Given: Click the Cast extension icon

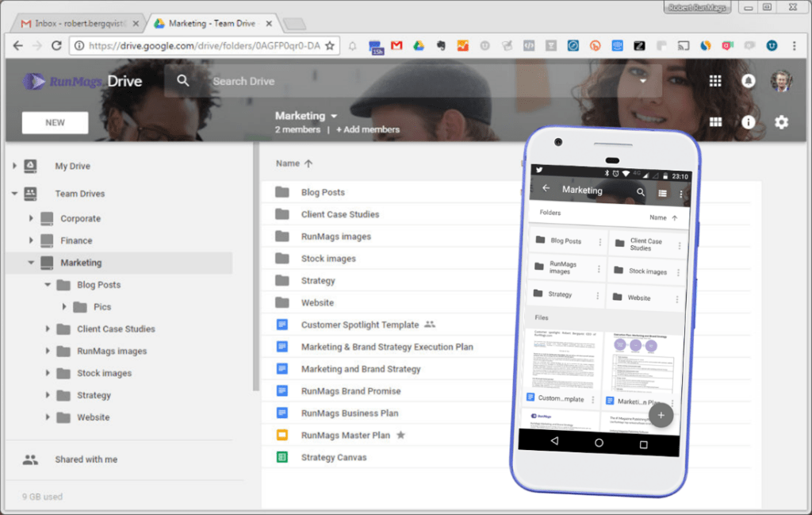Looking at the screenshot, I should click(x=684, y=45).
